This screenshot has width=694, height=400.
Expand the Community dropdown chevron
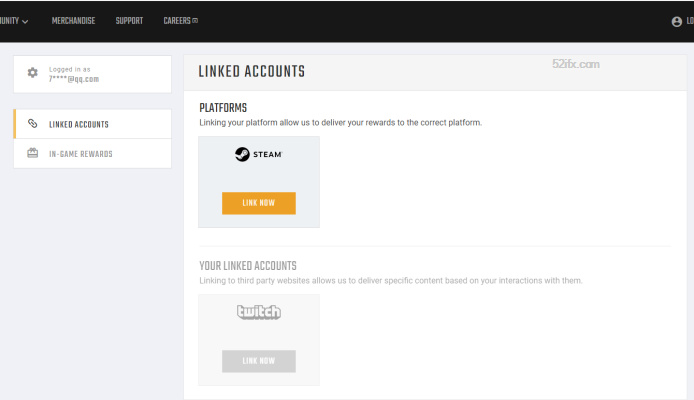(25, 22)
